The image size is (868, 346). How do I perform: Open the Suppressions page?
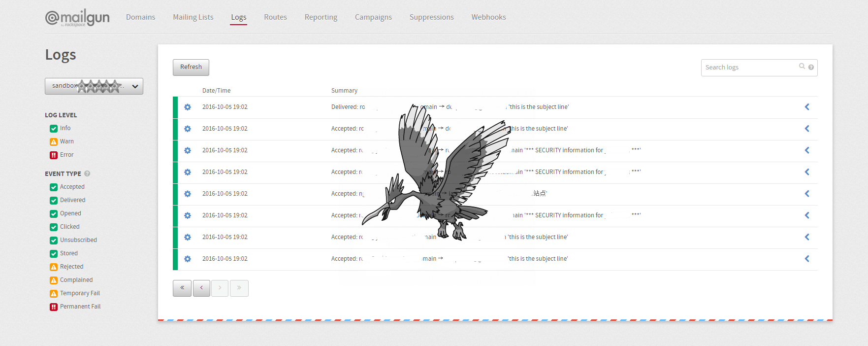(432, 17)
